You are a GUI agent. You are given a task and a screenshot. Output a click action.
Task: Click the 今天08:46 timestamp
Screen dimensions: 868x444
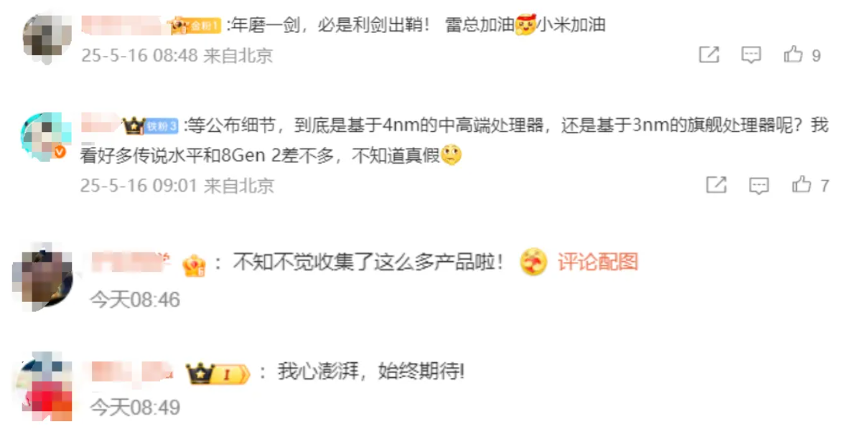(135, 299)
